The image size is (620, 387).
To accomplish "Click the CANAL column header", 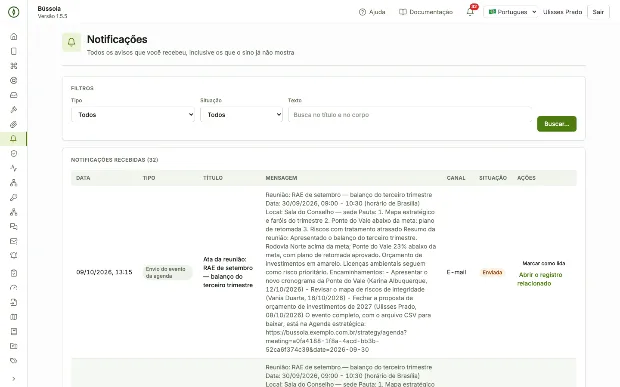I will tap(456, 178).
